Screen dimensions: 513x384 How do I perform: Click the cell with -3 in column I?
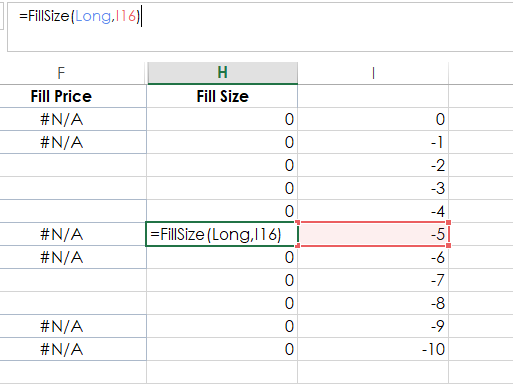pyautogui.click(x=373, y=188)
